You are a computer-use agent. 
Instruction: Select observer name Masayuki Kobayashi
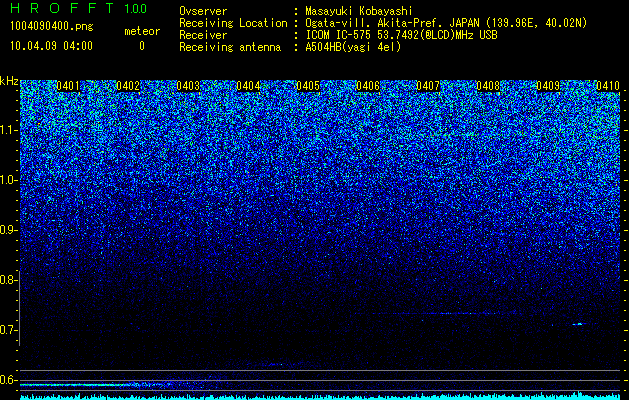pos(359,11)
